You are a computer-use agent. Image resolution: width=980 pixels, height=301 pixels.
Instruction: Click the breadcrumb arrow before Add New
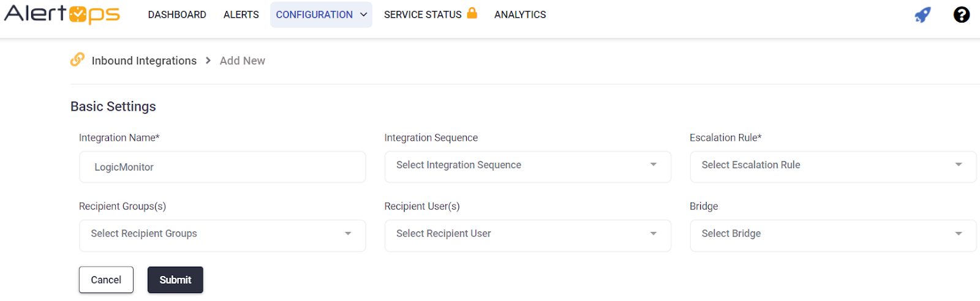208,61
